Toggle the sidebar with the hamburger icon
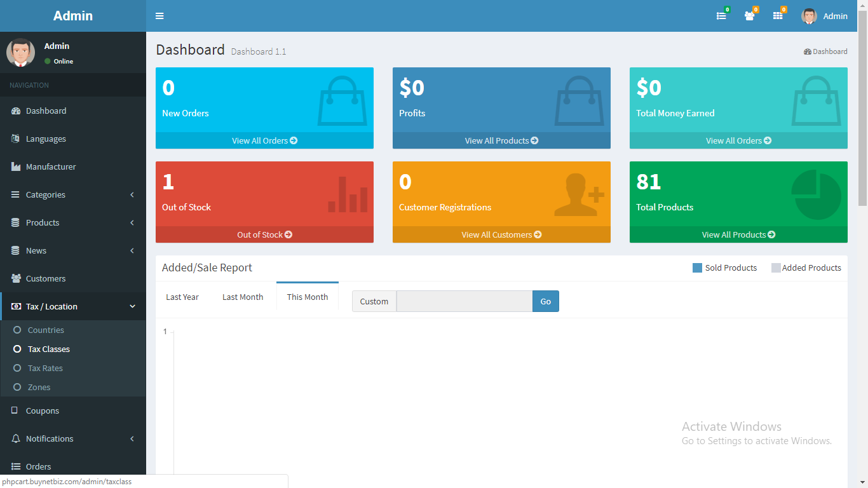 pos(159,16)
